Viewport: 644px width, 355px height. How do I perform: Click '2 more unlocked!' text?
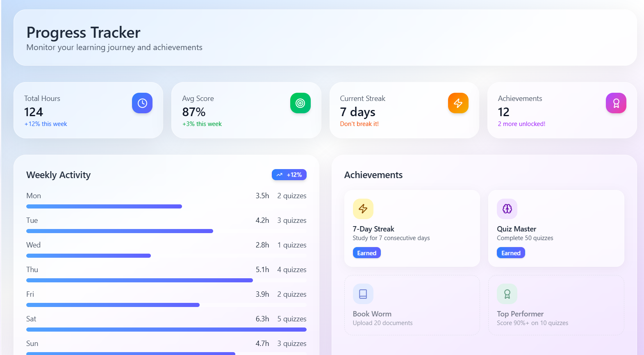tap(521, 124)
